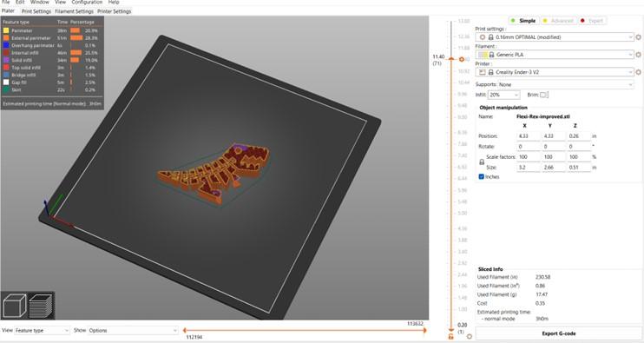Screen dimensions: 644x343
Task: Open the Show Options dropdown
Action: coord(133,330)
